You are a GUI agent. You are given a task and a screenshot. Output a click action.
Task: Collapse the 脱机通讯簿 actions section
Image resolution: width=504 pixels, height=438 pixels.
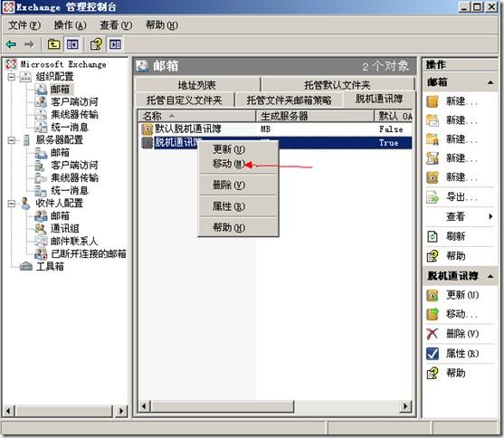490,276
